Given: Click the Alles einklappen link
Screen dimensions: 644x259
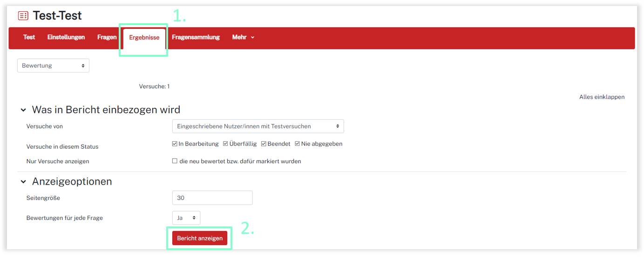Looking at the screenshot, I should [x=602, y=97].
